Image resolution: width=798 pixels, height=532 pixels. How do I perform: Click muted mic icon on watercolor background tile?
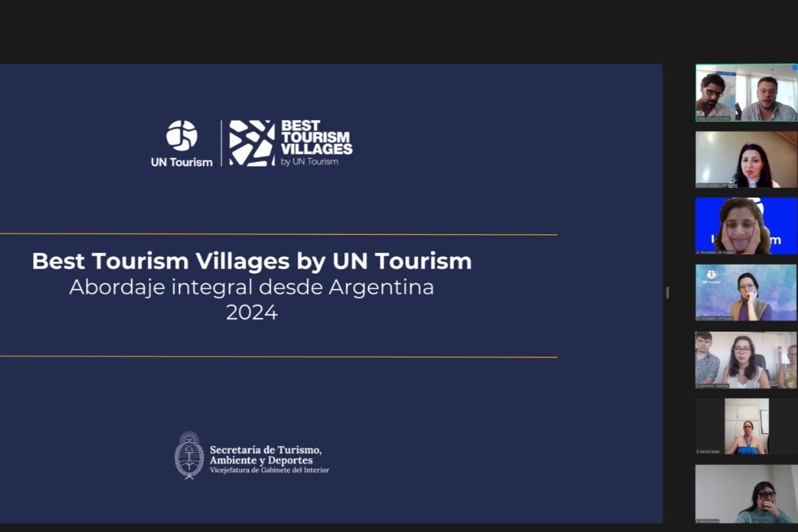[700, 318]
